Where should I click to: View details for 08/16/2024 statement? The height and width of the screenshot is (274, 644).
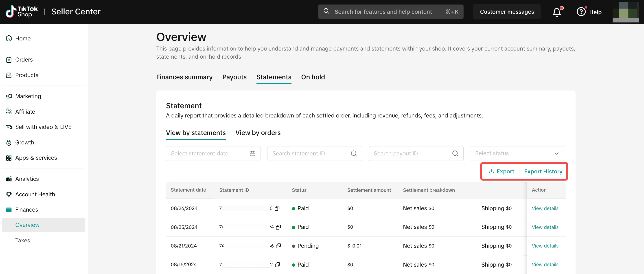coord(545,265)
